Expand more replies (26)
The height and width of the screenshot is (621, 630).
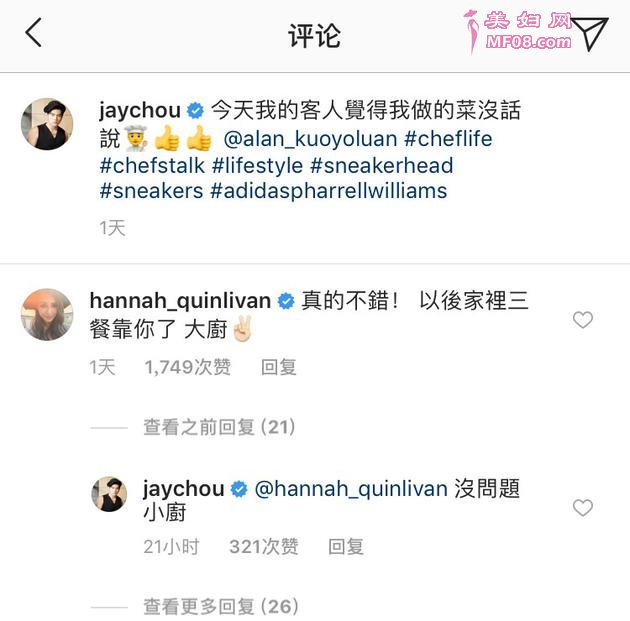(221, 607)
